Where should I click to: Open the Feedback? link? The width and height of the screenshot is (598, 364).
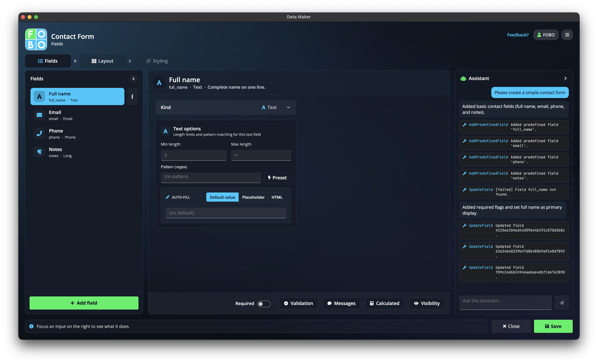(x=518, y=35)
